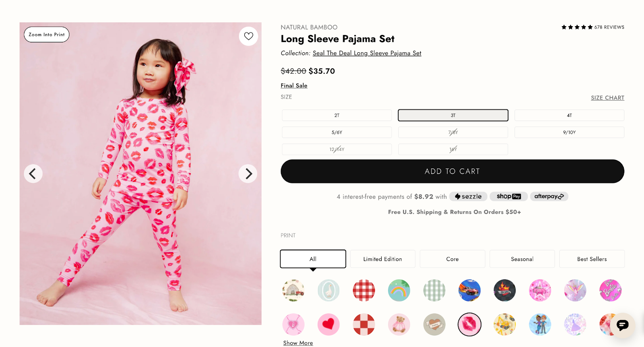Select size 2T
Viewport: 644px width, 347px height.
click(337, 116)
